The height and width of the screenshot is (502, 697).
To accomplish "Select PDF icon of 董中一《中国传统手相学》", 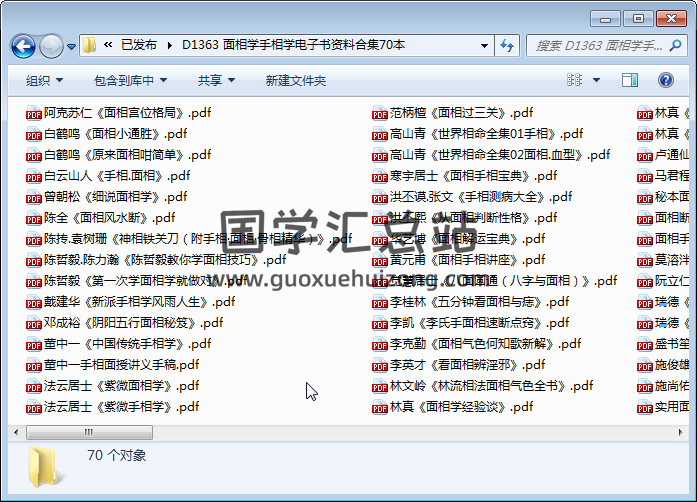I will 34,344.
